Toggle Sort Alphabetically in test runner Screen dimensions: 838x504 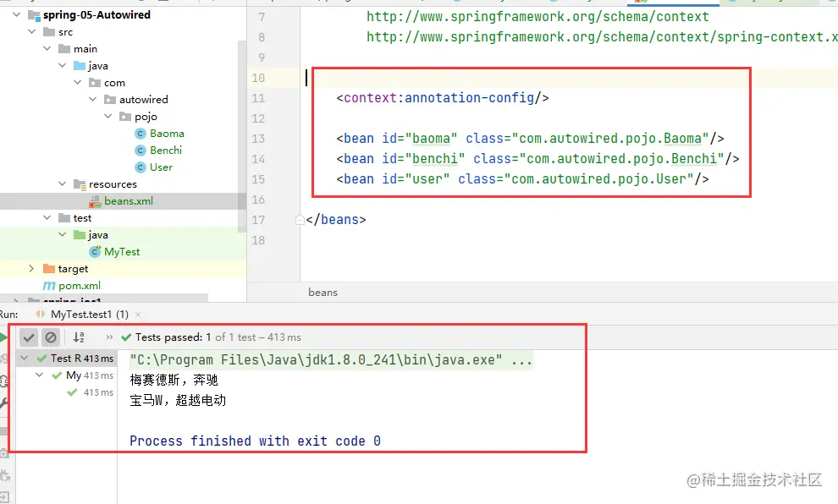click(79, 337)
